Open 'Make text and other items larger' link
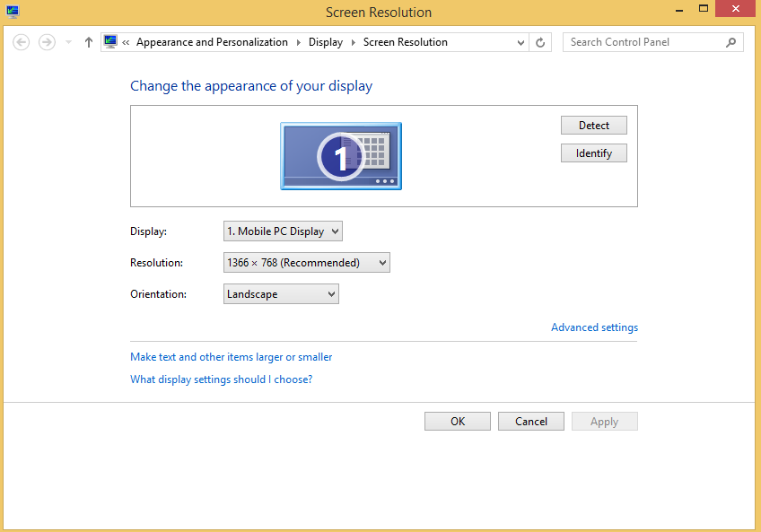The height and width of the screenshot is (532, 761). (x=231, y=357)
